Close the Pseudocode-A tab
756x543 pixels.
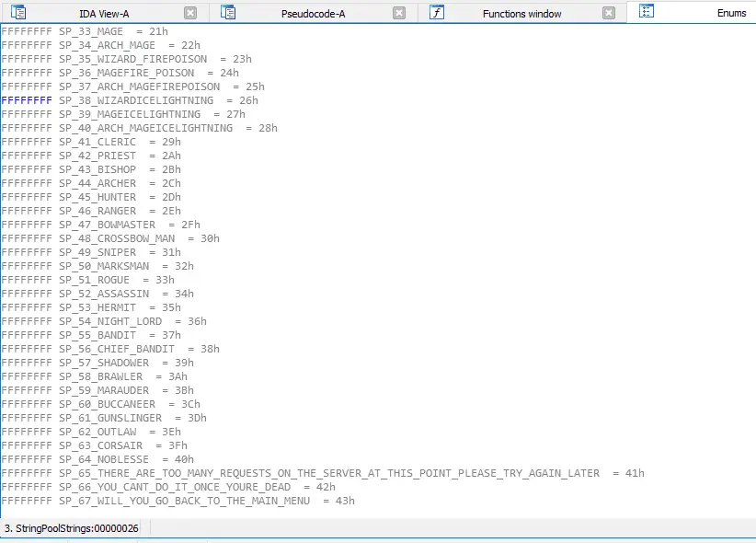point(399,13)
